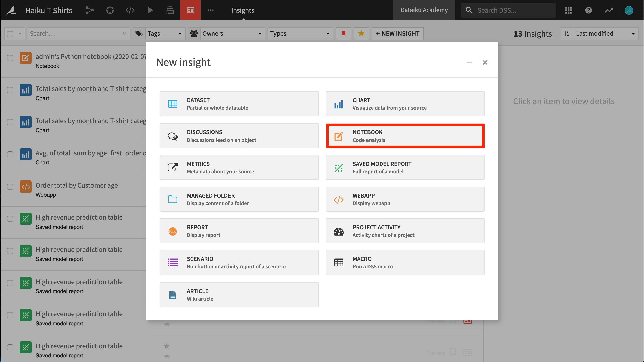
Task: Open the Dataiku Academy link
Action: (424, 10)
